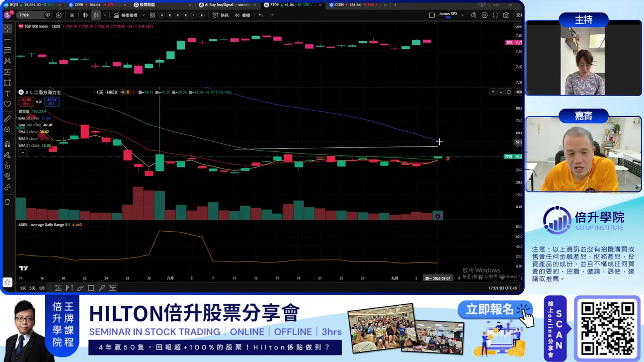Select the Measure ruler tool

(x=7, y=119)
